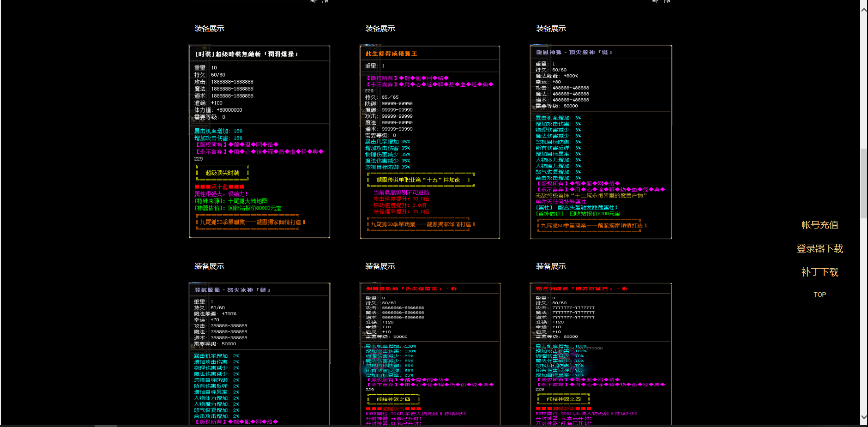Click 暴击机率增加: 18% line
Screen dimensions: 868x427
pyautogui.click(x=218, y=131)
